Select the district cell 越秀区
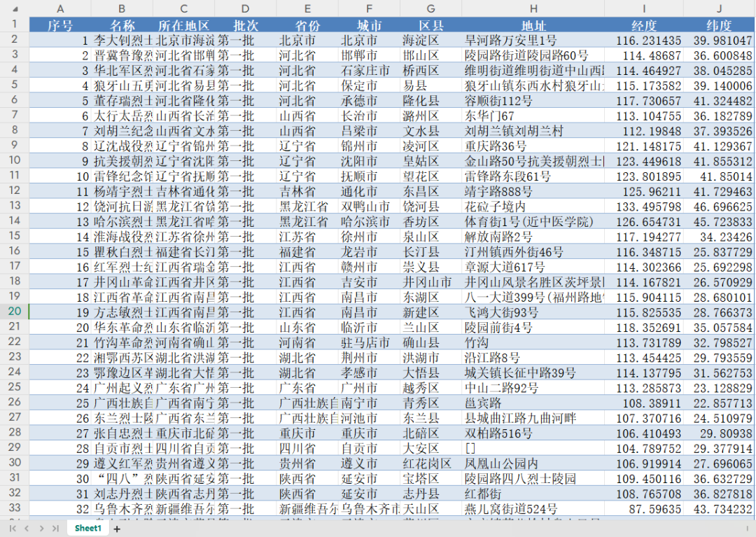Viewport: 756px width, 537px height. pyautogui.click(x=430, y=388)
